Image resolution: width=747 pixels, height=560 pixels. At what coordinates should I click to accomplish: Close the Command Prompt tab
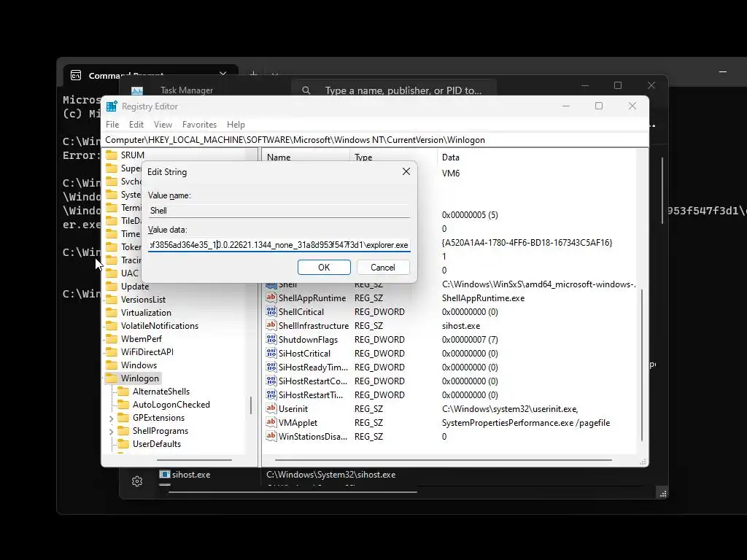tap(223, 74)
